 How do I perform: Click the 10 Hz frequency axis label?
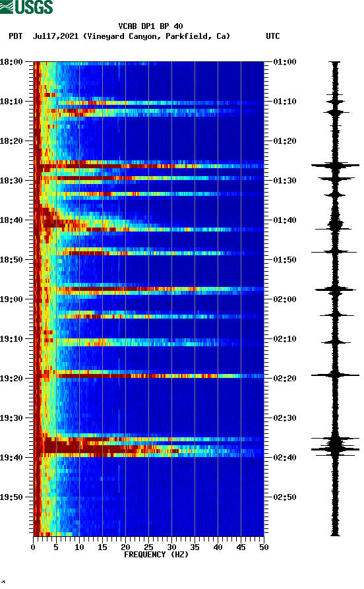79,547
